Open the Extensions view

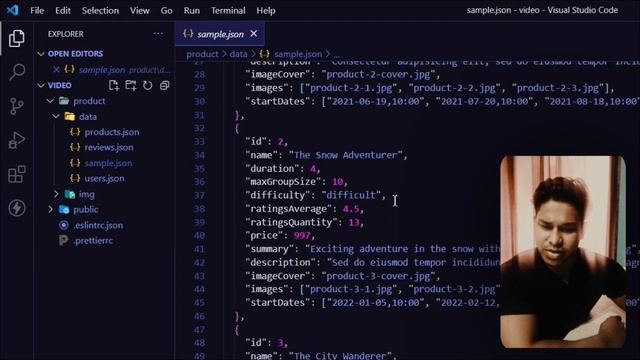click(x=17, y=174)
